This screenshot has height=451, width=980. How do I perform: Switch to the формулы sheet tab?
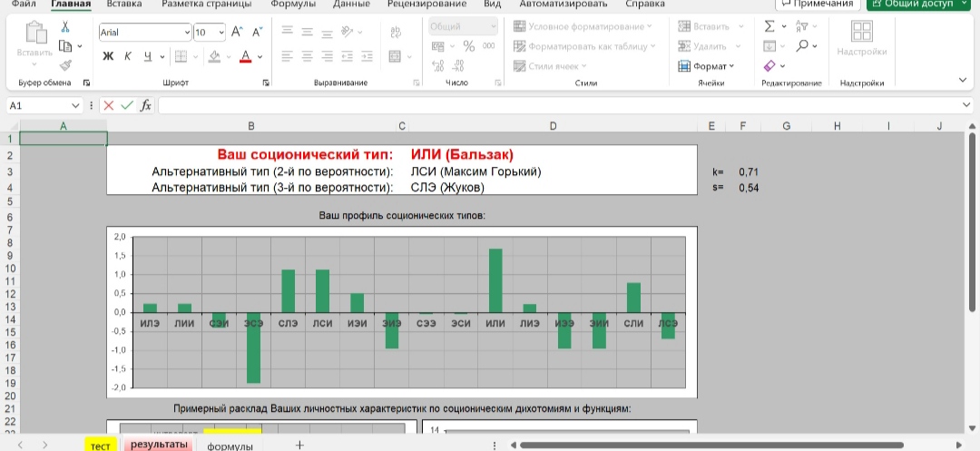pos(230,446)
